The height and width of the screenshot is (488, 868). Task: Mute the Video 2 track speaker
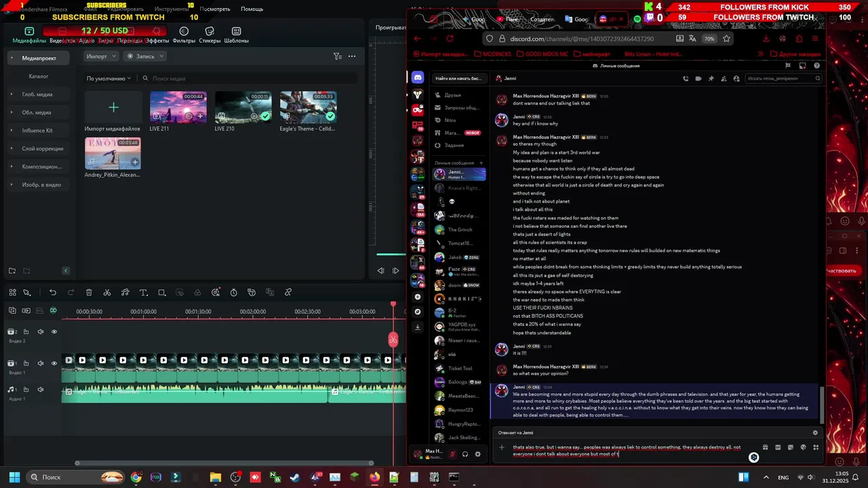(40, 331)
